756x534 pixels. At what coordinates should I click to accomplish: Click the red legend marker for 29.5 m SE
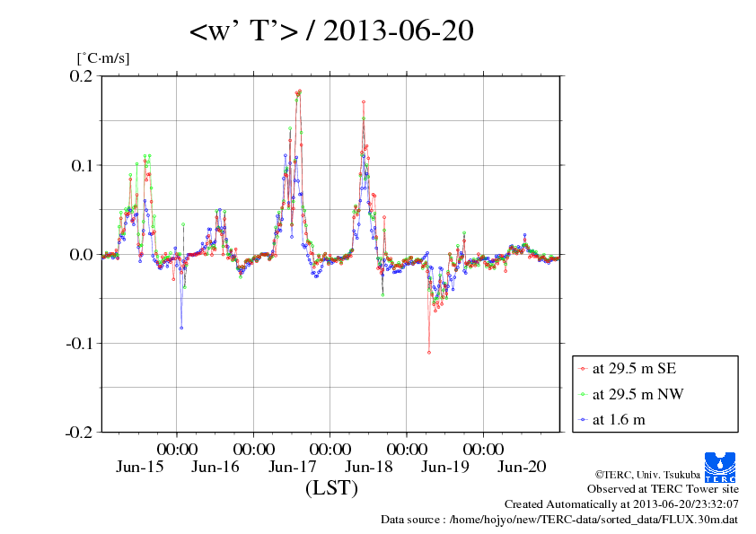583,369
